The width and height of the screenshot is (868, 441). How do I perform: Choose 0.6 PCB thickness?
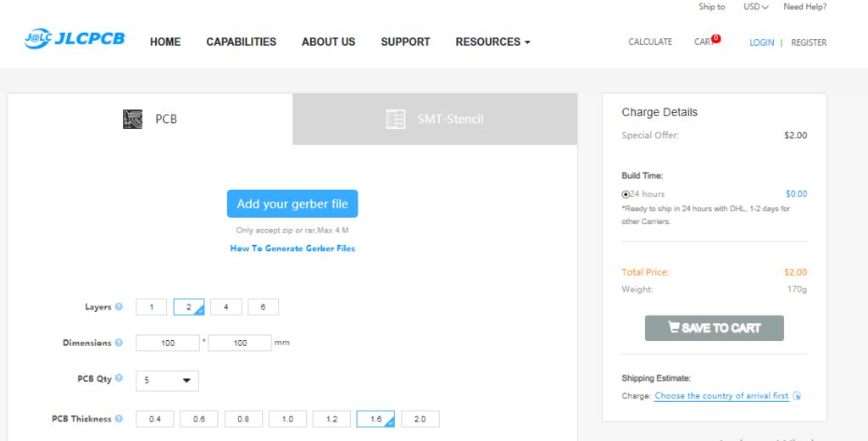198,419
